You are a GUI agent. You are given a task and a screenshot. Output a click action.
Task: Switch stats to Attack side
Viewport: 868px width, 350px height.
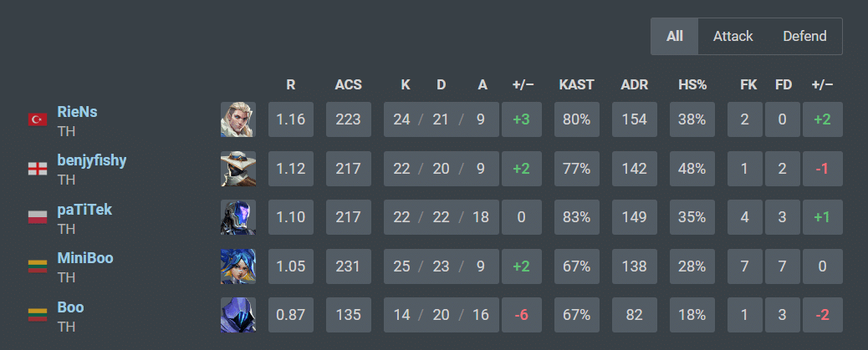733,37
